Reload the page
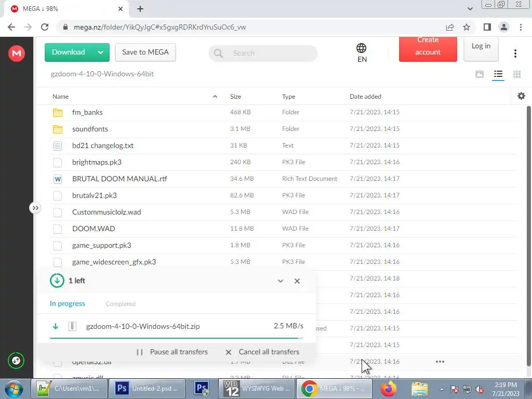Viewport: 532px width, 399px height. click(45, 27)
